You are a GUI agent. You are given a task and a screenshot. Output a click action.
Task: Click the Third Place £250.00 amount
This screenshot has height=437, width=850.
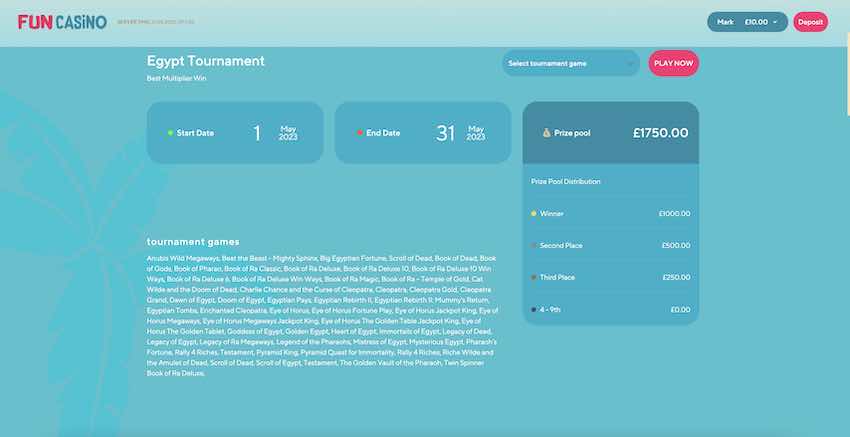point(676,278)
